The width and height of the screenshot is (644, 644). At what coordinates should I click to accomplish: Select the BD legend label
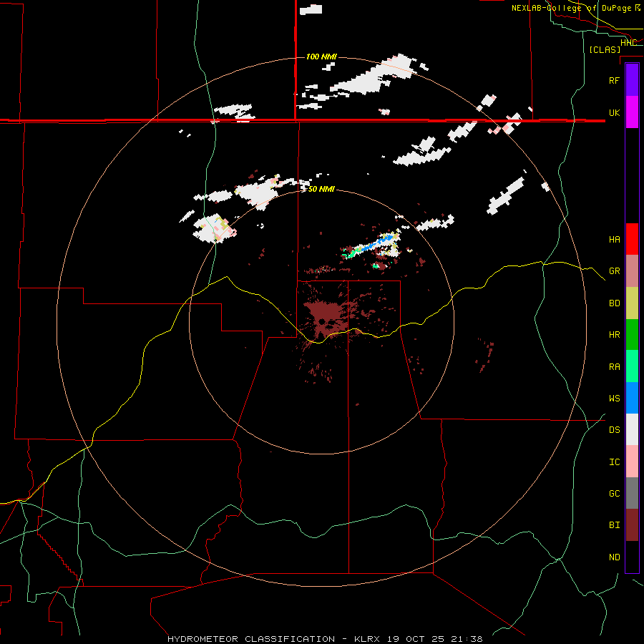[x=614, y=303]
